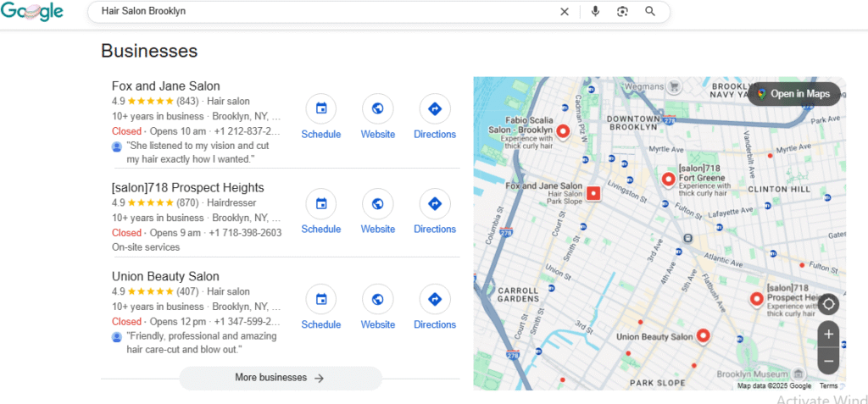
Task: Click More businesses button
Action: pyautogui.click(x=280, y=378)
